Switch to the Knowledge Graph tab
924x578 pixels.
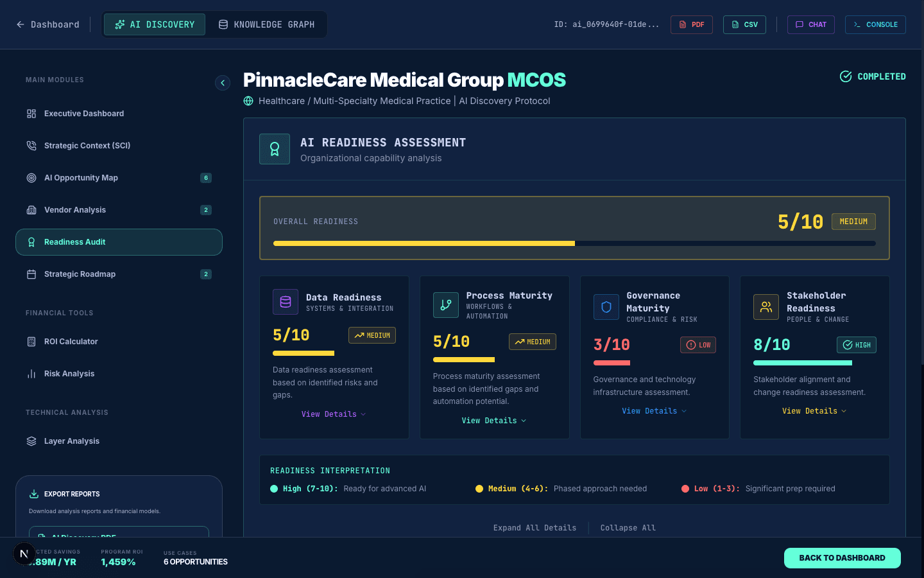267,24
